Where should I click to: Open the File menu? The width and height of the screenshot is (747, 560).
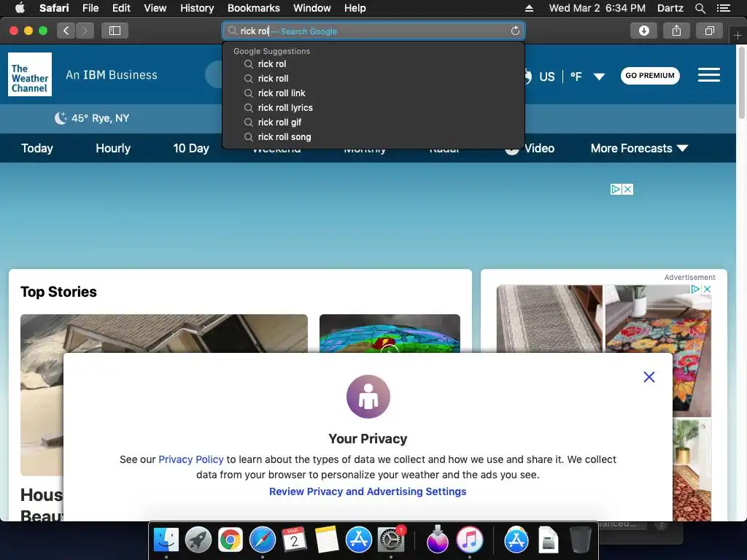[90, 8]
